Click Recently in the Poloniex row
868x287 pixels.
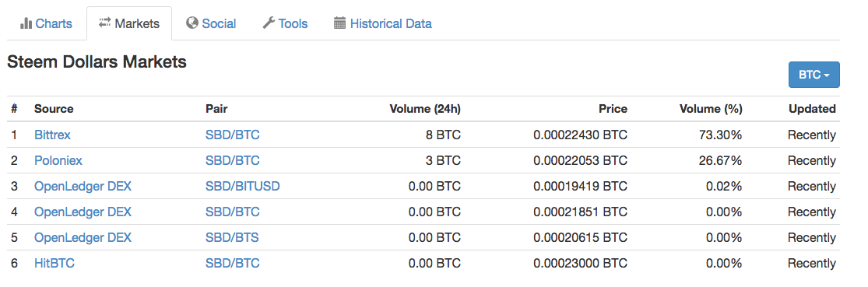(x=811, y=161)
